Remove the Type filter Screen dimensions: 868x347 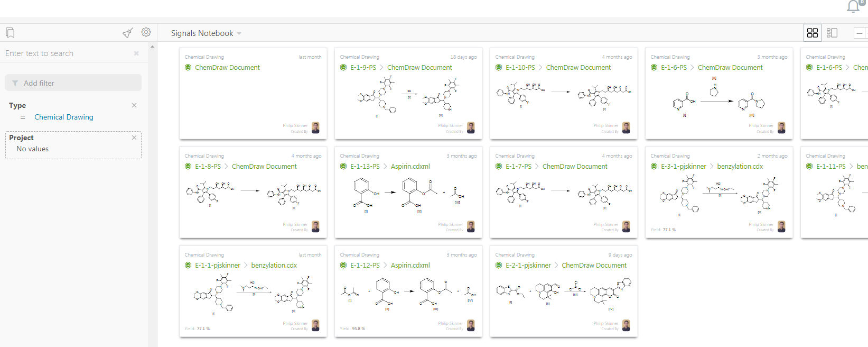pos(134,105)
